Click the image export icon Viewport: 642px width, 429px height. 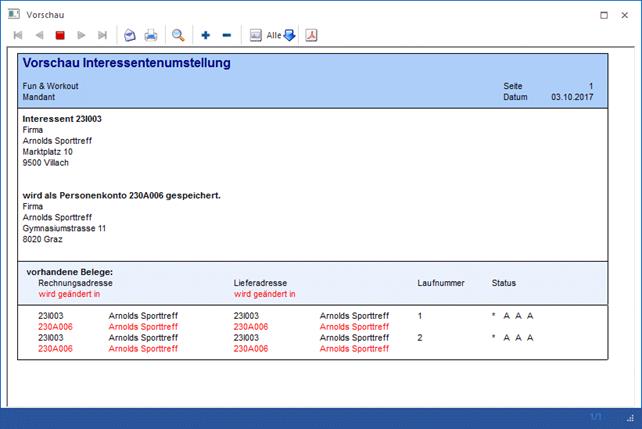(255, 35)
